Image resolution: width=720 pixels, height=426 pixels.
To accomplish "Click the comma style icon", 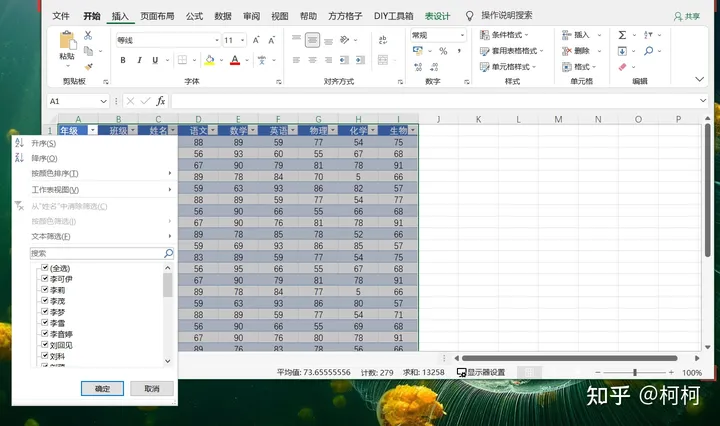I will tap(459, 51).
